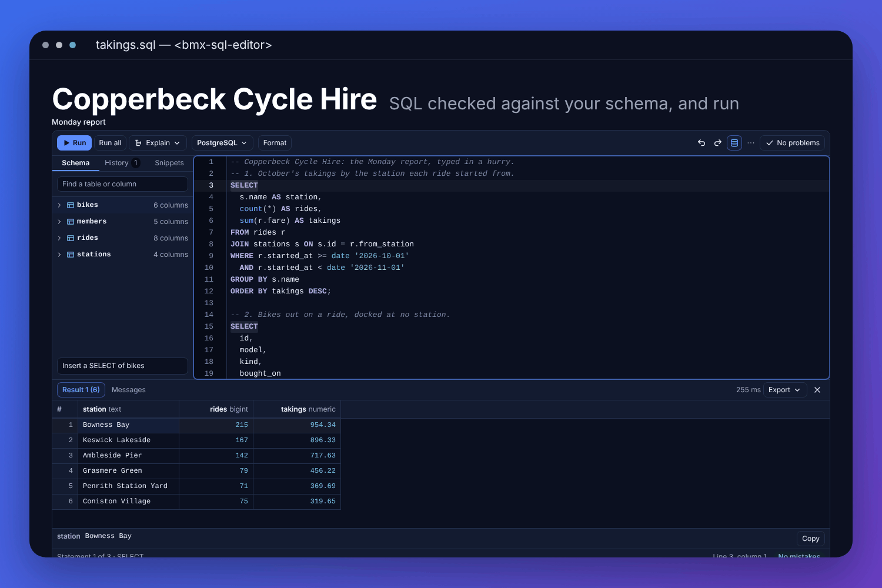882x588 pixels.
Task: Expand the stations table chevron
Action: coord(59,255)
